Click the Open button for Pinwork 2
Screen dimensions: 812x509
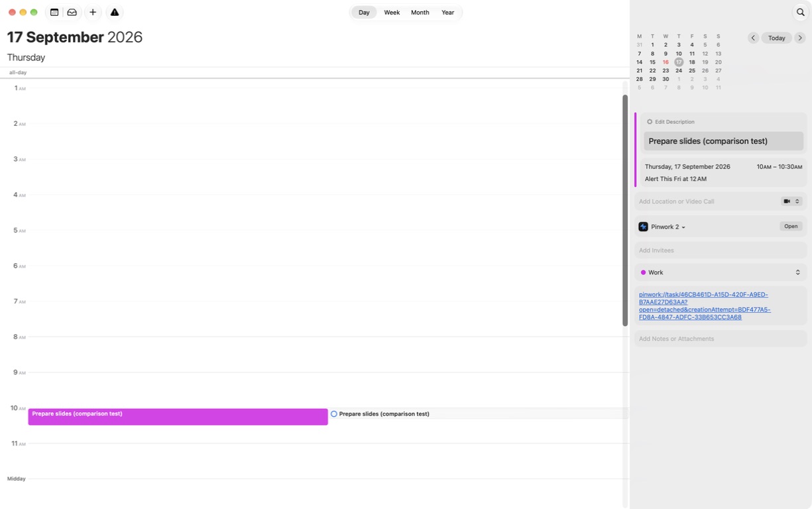point(791,227)
